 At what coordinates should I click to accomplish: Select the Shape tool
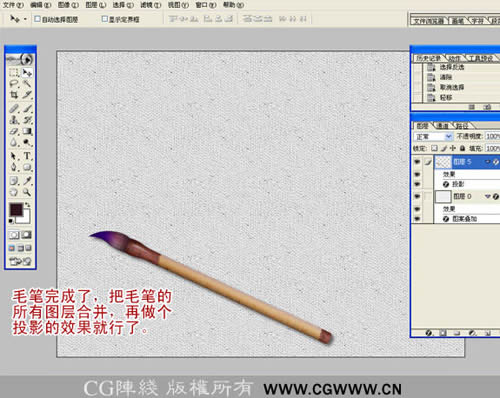pos(27,167)
